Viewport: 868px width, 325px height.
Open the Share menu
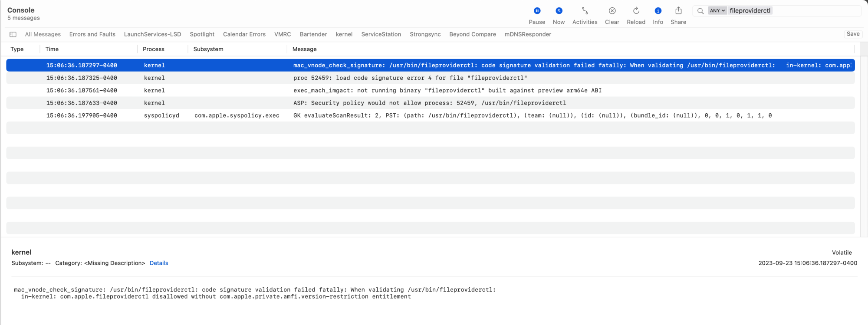click(678, 11)
